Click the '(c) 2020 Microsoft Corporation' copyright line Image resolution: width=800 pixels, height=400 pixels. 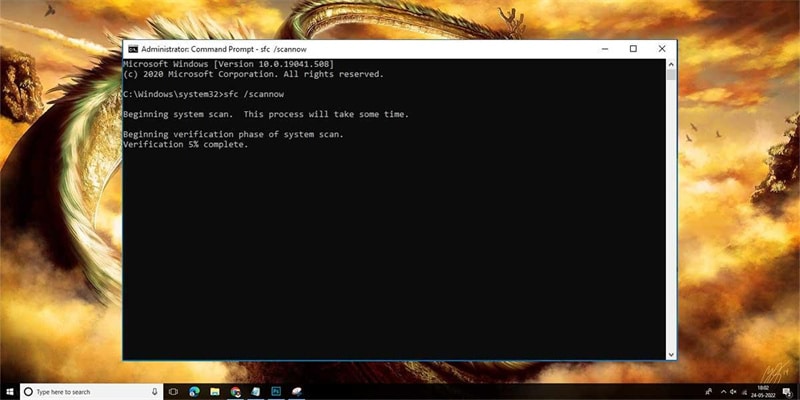click(253, 74)
